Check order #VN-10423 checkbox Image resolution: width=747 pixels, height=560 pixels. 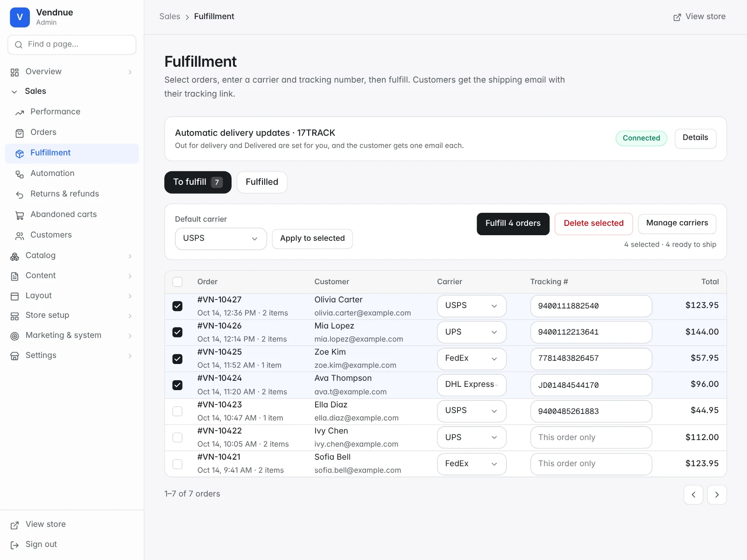click(177, 411)
